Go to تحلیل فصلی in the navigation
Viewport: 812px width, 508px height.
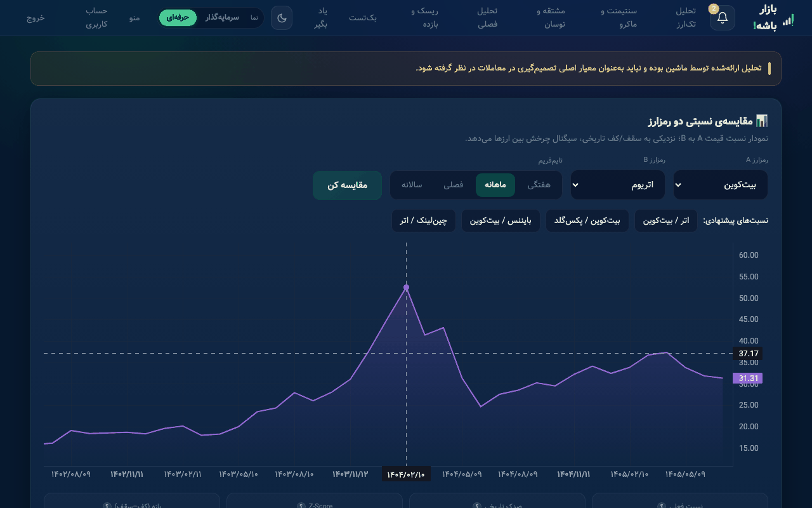[487, 18]
